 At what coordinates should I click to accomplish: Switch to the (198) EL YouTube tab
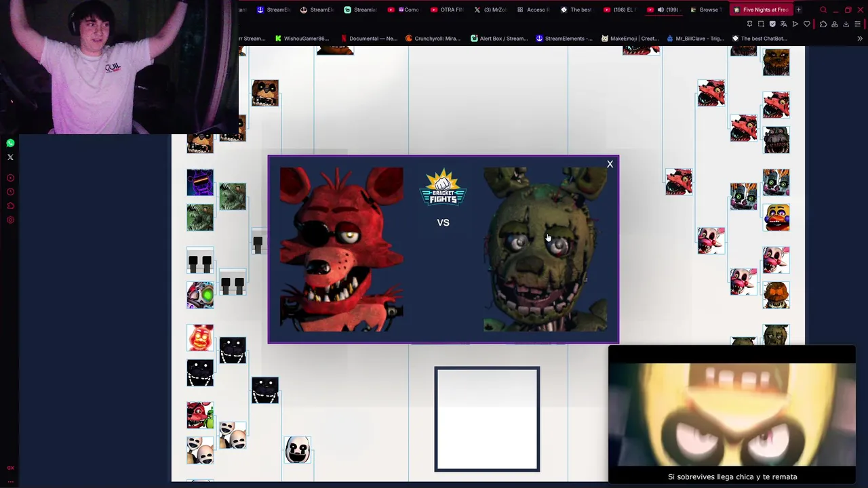pos(619,9)
